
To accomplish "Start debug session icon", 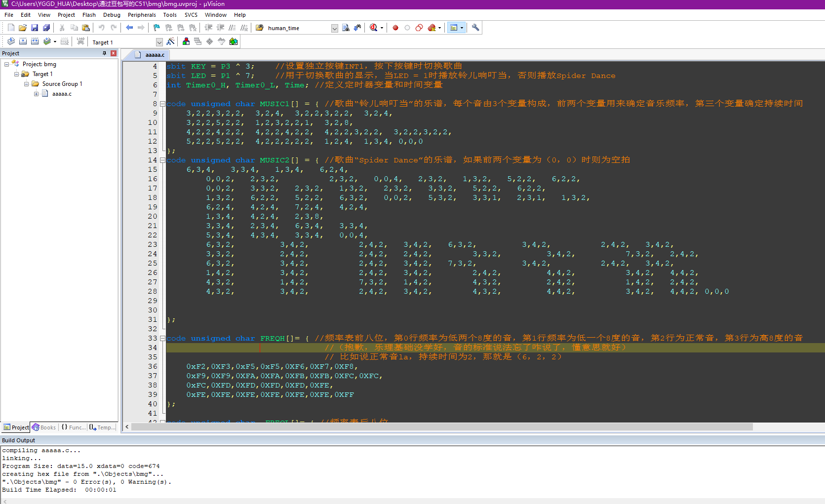I will (374, 28).
